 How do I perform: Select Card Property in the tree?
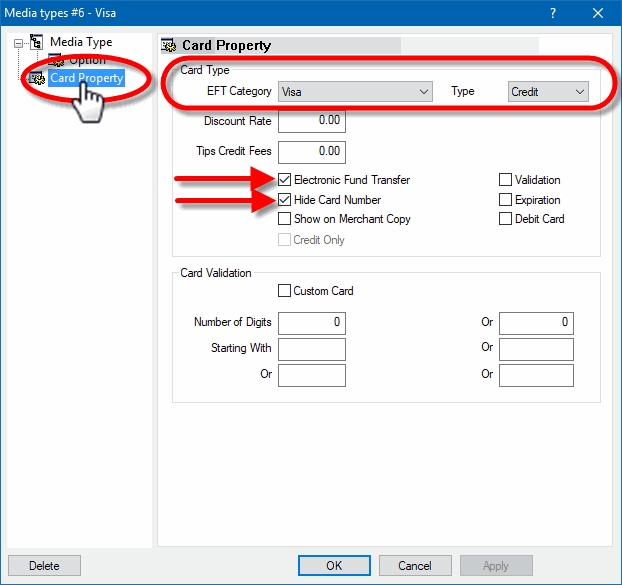click(86, 78)
